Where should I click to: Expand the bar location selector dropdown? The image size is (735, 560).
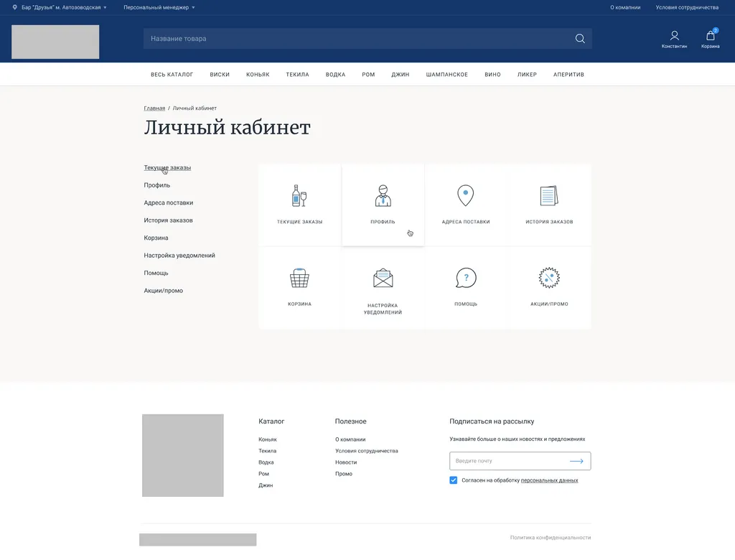pos(59,7)
